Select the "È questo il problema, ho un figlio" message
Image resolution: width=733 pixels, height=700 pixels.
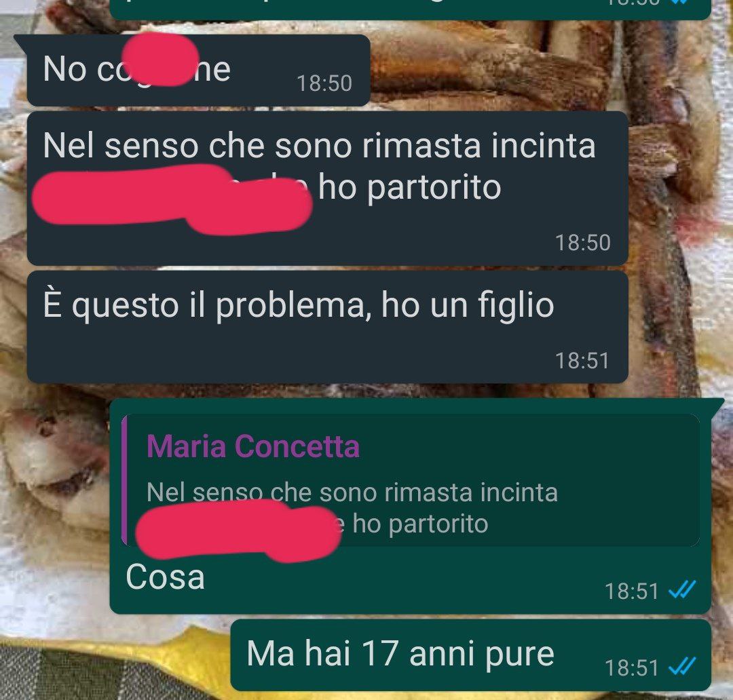coord(327,327)
